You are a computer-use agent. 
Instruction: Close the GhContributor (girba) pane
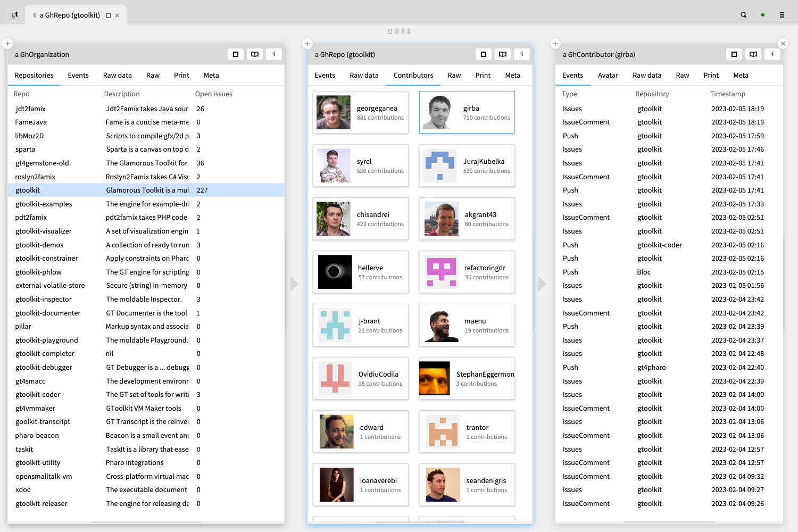pos(783,44)
